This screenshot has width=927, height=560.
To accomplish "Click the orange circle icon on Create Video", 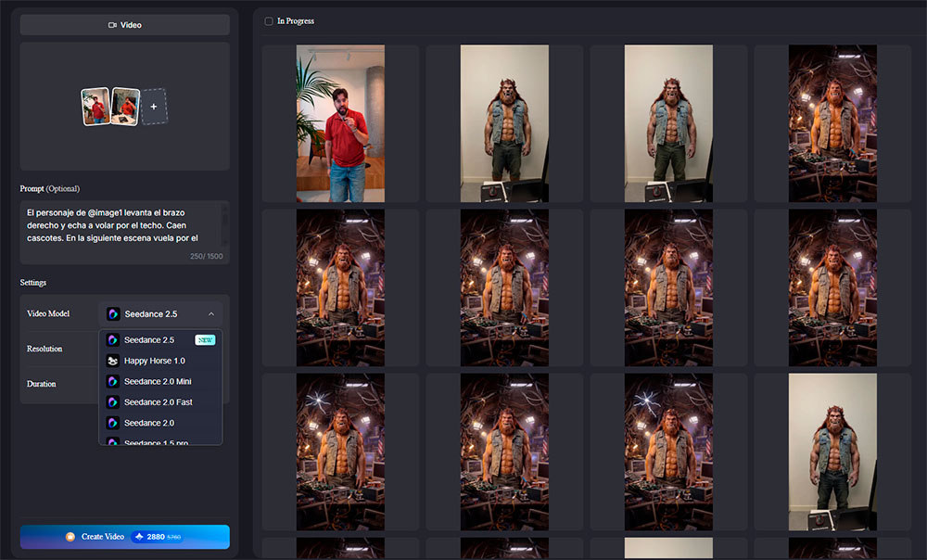I will point(70,537).
